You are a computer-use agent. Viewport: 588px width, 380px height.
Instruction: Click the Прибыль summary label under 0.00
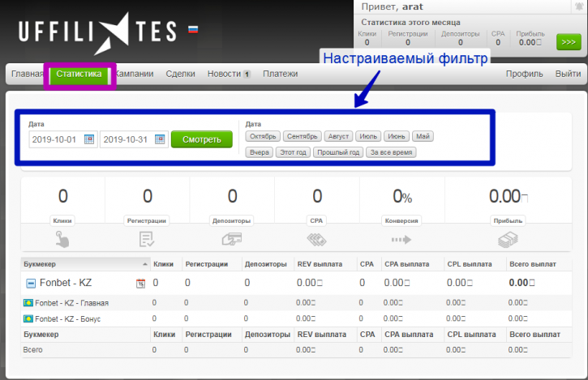coord(508,220)
